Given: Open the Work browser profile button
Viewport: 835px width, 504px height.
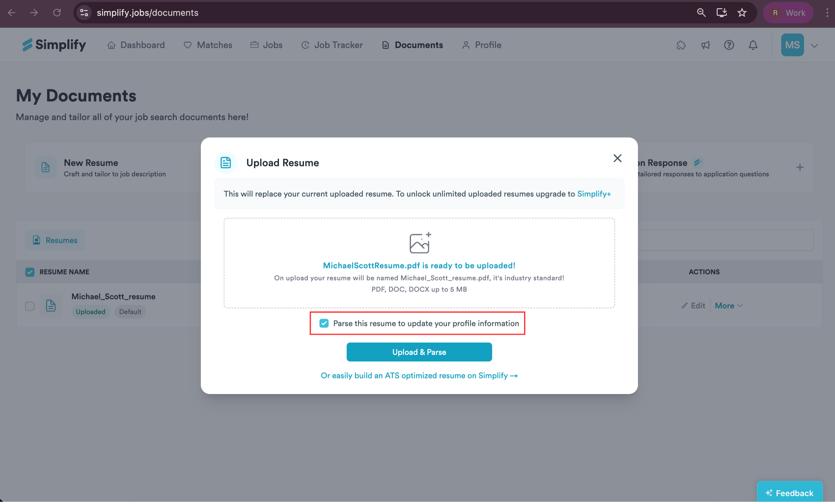Looking at the screenshot, I should pyautogui.click(x=788, y=13).
